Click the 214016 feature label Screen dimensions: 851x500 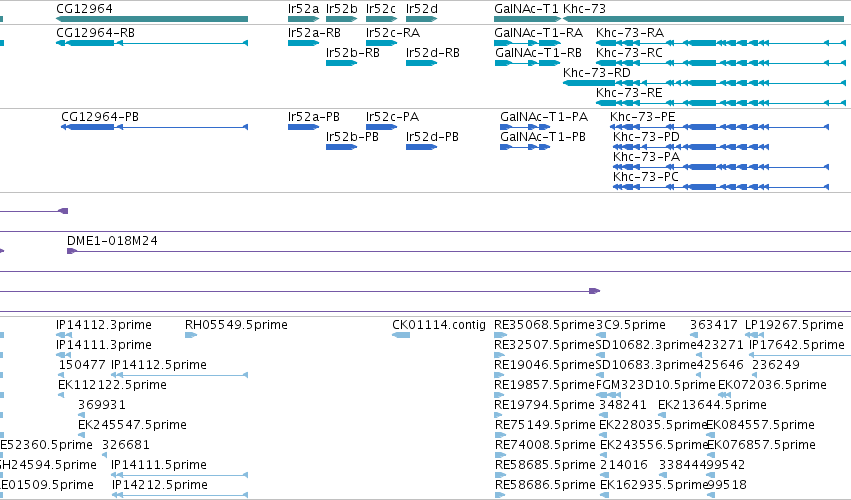pos(624,465)
